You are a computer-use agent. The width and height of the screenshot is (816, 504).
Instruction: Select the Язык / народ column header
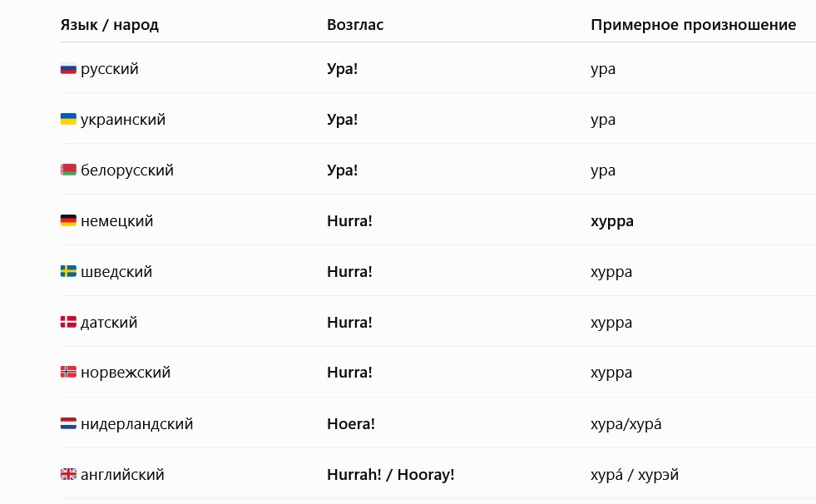(109, 24)
